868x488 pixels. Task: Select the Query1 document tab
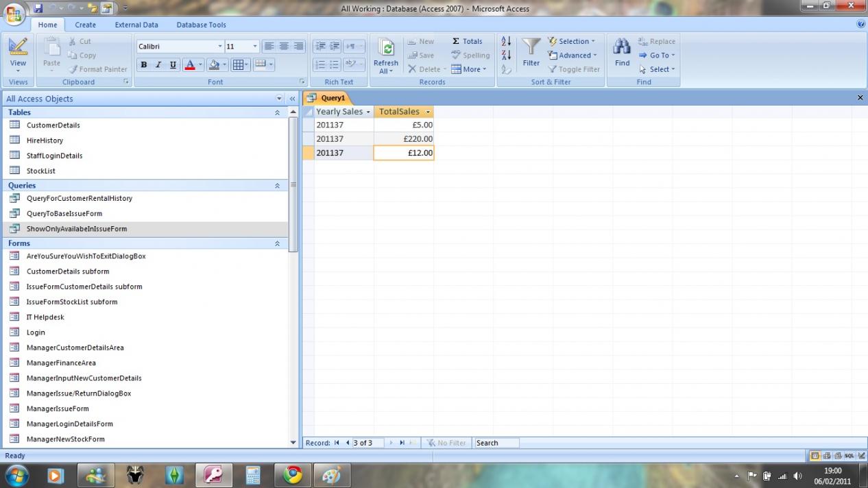point(328,98)
